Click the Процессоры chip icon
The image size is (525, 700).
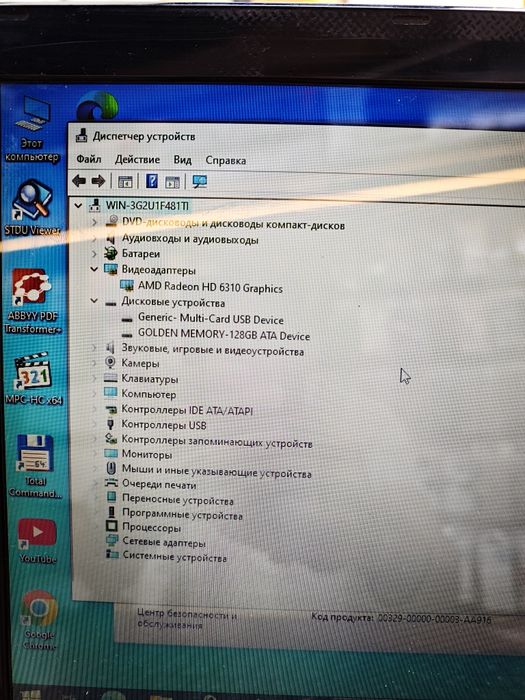tap(112, 526)
